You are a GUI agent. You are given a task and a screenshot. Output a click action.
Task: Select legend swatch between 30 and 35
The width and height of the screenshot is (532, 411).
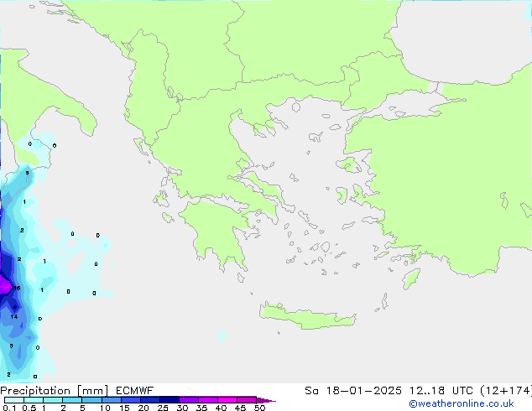[189, 400]
